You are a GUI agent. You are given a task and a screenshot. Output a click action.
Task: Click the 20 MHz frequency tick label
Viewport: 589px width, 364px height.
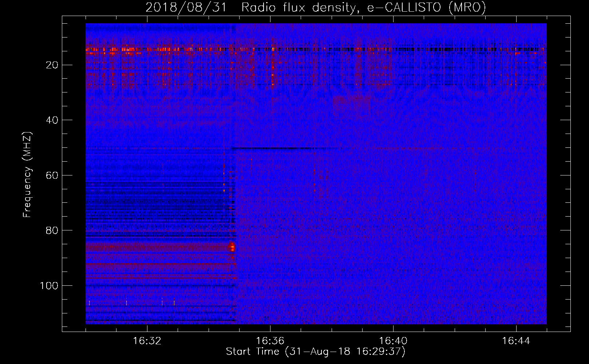tap(52, 65)
